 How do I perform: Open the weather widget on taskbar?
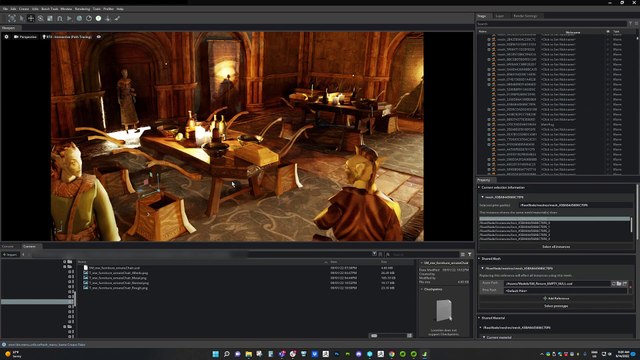pyautogui.click(x=12, y=354)
